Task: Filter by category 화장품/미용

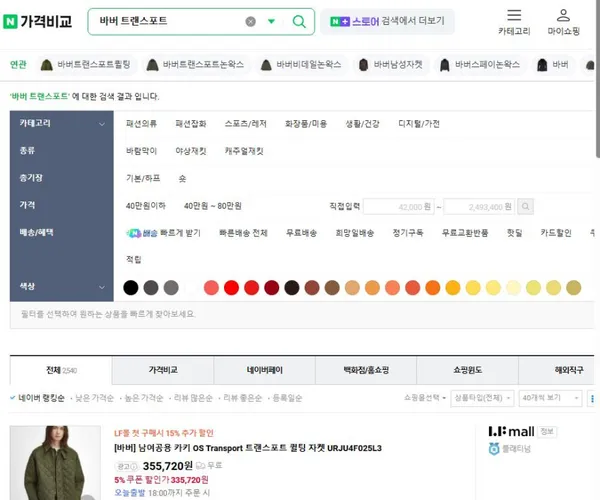Action: click(306, 124)
